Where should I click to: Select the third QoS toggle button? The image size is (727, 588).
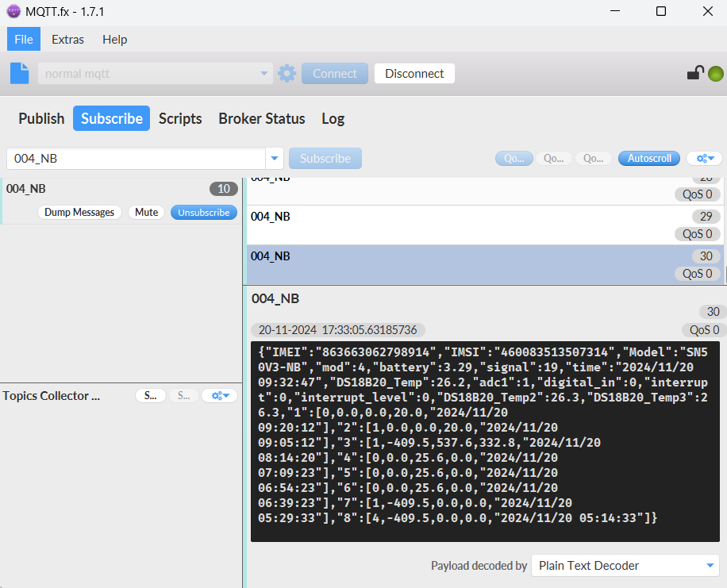[x=593, y=159]
